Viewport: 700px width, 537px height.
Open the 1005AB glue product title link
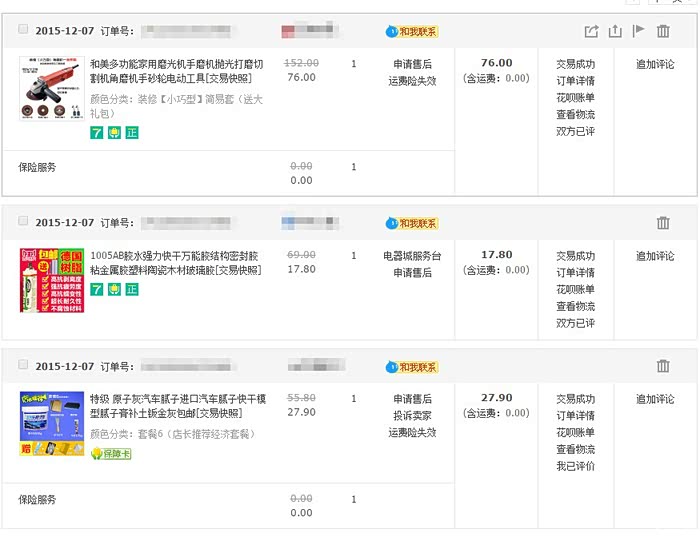[176, 262]
